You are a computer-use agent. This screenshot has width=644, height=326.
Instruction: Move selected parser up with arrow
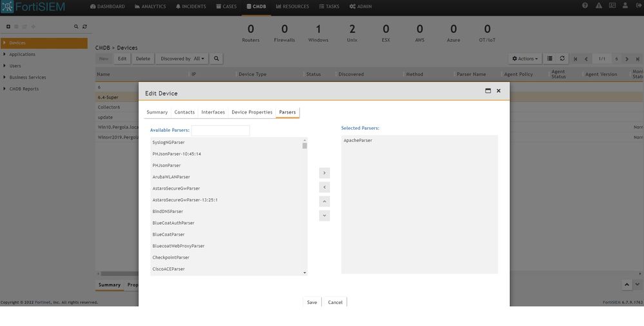coord(324,201)
